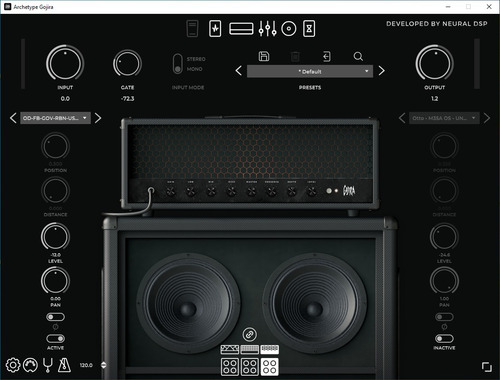Click the GATE knob

click(127, 63)
